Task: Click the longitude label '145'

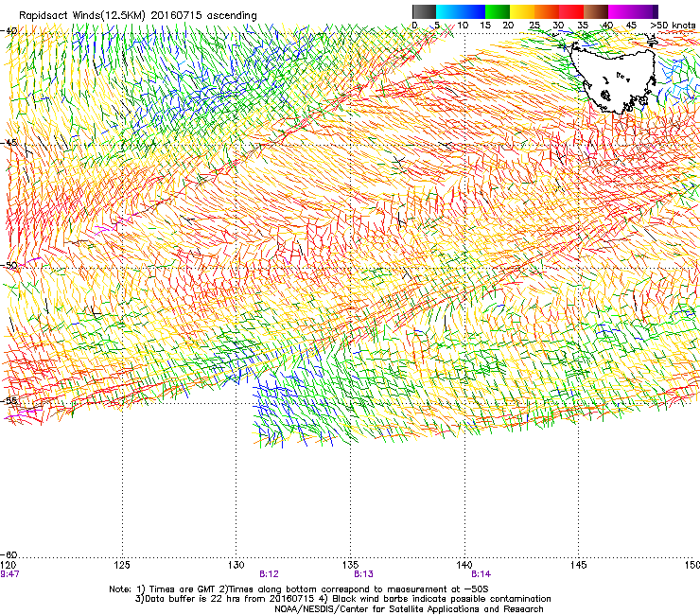Action: pos(579,565)
